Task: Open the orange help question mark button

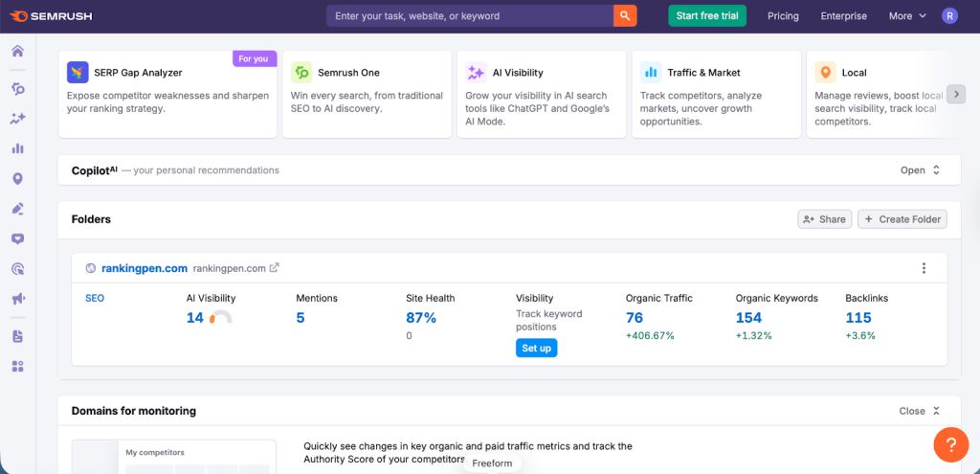Action: coord(951,445)
